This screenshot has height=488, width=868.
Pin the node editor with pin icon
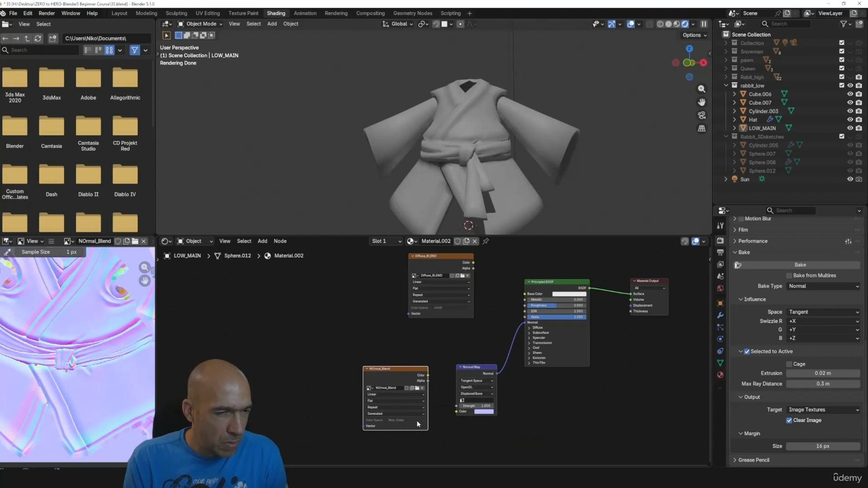pyautogui.click(x=486, y=241)
